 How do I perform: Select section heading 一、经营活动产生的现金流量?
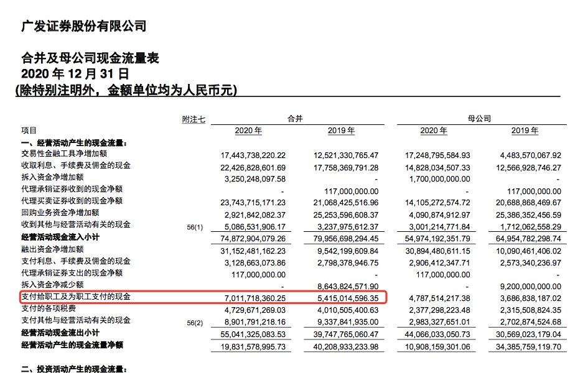click(x=74, y=143)
